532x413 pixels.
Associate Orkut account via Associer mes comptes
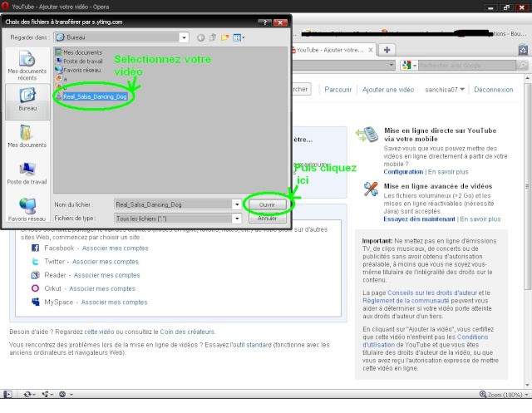click(102, 288)
